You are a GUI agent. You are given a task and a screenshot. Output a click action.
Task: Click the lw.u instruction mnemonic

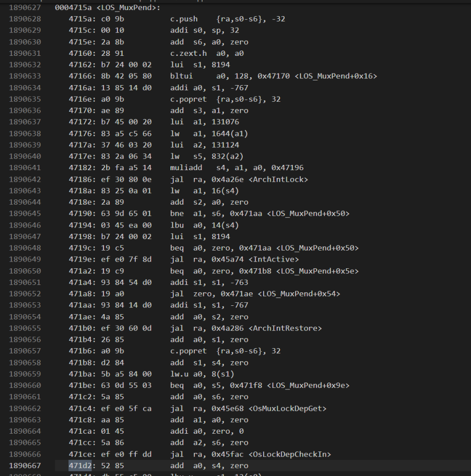click(179, 374)
